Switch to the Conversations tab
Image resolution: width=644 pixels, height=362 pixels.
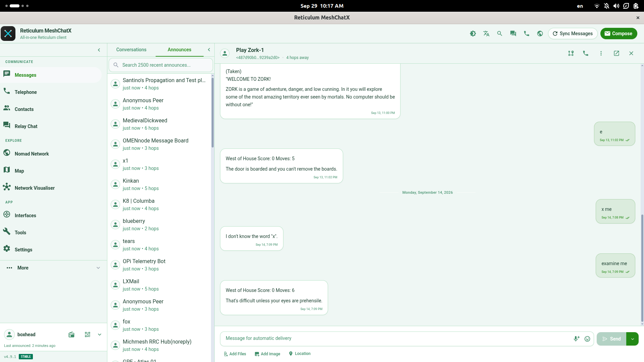pyautogui.click(x=131, y=50)
